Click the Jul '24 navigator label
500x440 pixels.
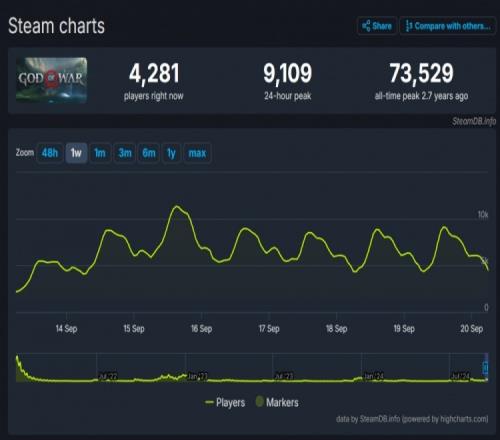[x=460, y=376]
